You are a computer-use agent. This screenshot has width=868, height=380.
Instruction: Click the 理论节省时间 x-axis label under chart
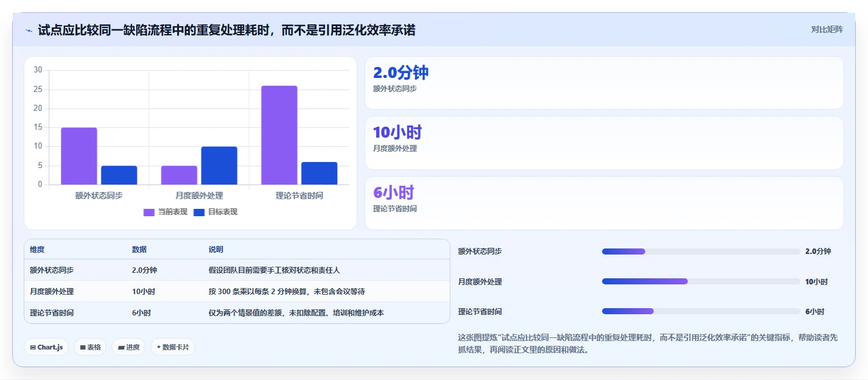pyautogui.click(x=299, y=195)
